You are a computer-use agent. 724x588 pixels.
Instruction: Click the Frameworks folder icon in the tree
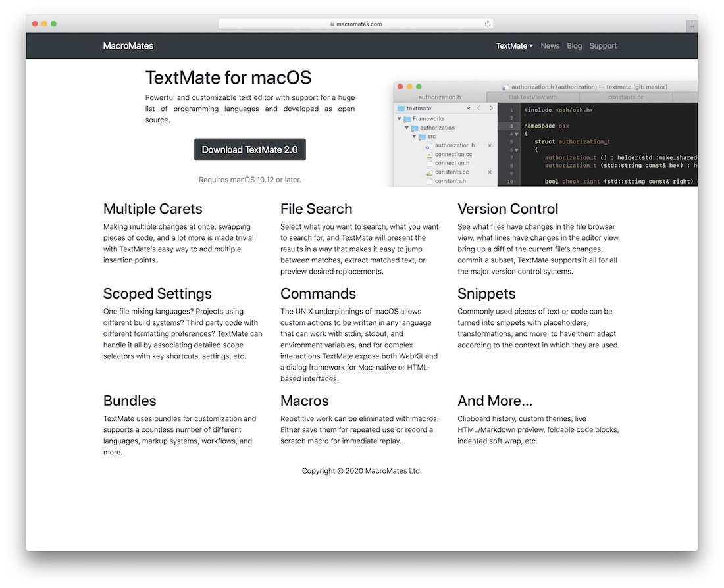coord(407,119)
